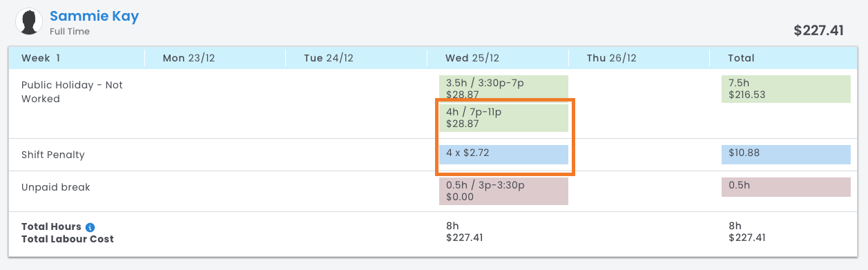Click the Shift Penalty row label

click(x=52, y=155)
